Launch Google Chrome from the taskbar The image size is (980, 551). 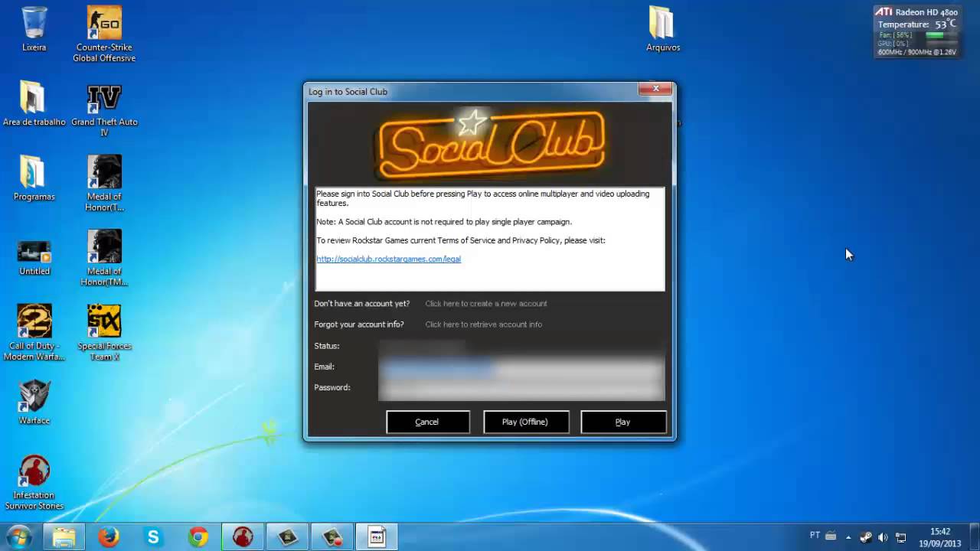tap(198, 537)
